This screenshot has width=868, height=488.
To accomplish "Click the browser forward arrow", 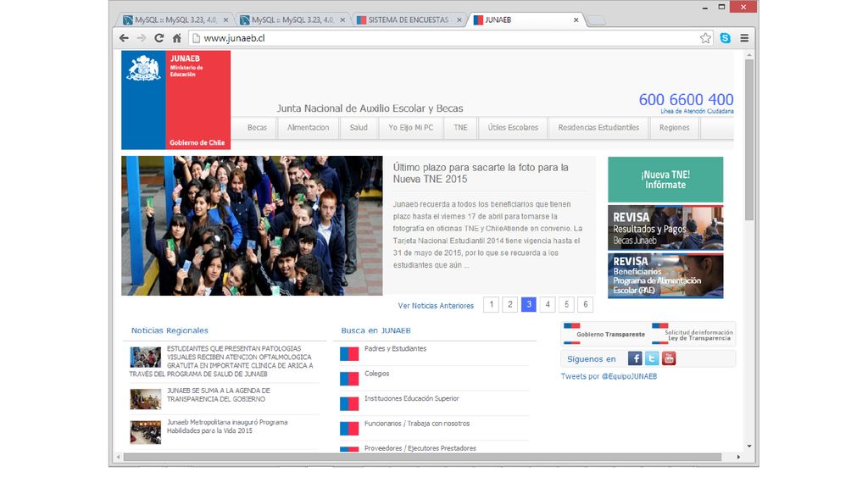I will click(142, 38).
